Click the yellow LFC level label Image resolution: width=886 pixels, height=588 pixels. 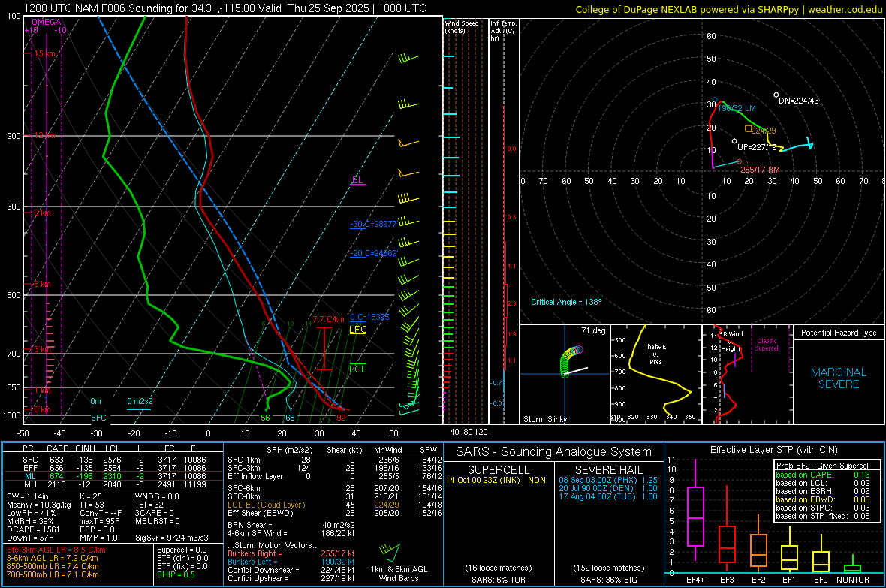click(x=358, y=330)
